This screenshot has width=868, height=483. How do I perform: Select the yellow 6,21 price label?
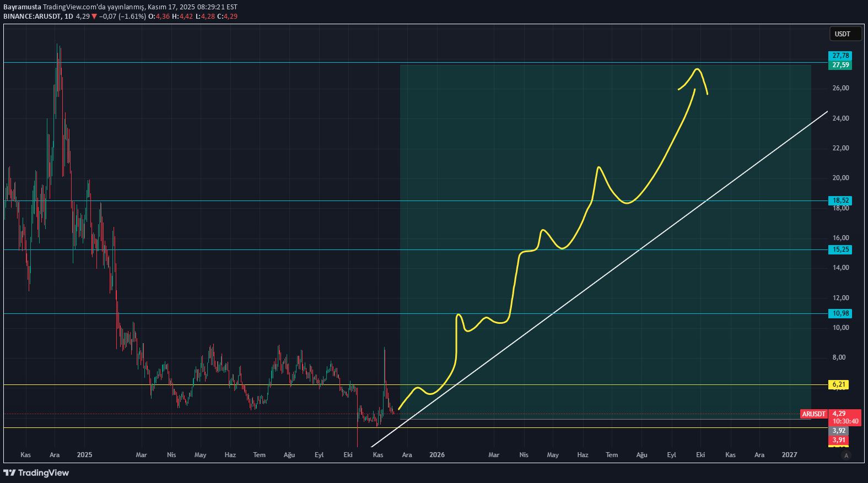coord(838,384)
